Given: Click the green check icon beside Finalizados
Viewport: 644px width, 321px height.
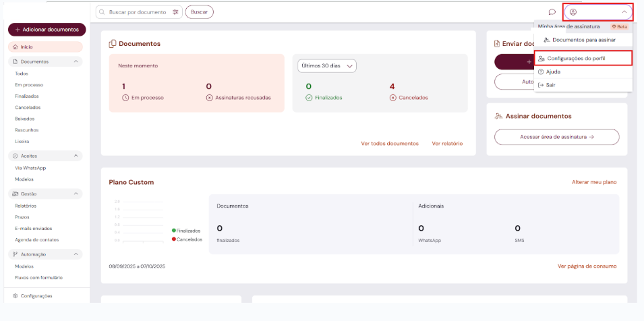Looking at the screenshot, I should pos(309,98).
